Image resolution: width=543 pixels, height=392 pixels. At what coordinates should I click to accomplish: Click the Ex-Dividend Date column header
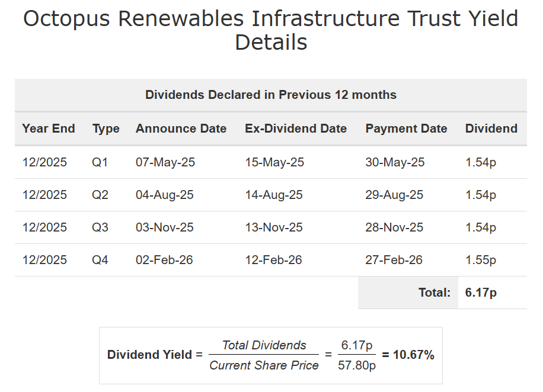[296, 128]
